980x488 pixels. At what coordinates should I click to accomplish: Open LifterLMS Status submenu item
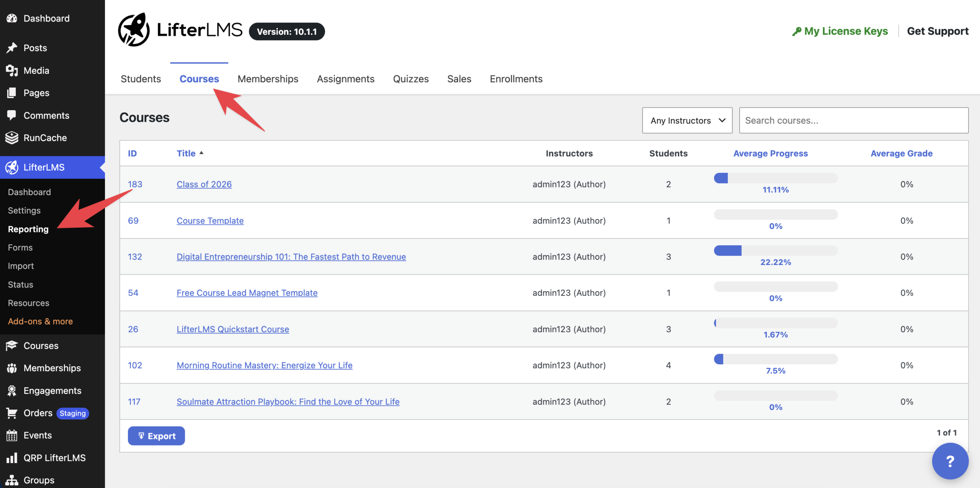[21, 284]
